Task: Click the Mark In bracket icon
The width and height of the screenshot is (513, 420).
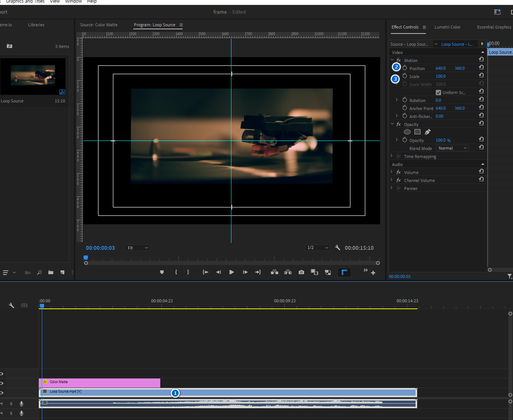Action: pyautogui.click(x=176, y=272)
